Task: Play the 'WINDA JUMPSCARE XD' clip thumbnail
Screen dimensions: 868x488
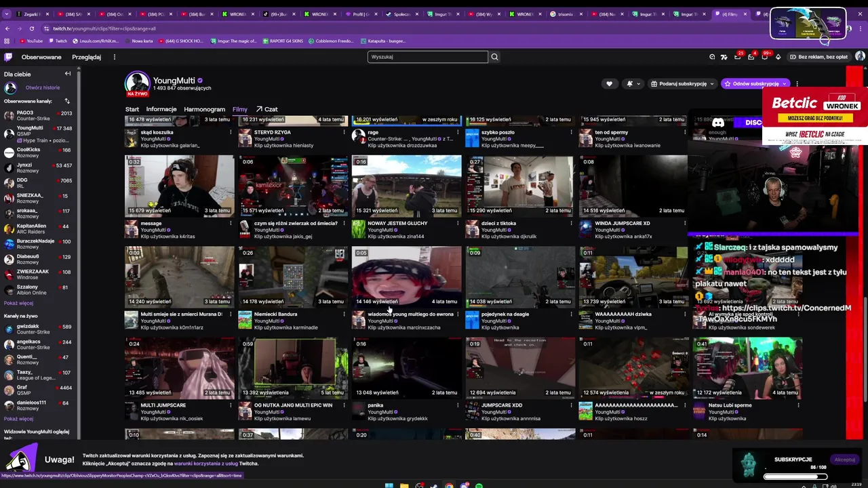Action: (634, 186)
